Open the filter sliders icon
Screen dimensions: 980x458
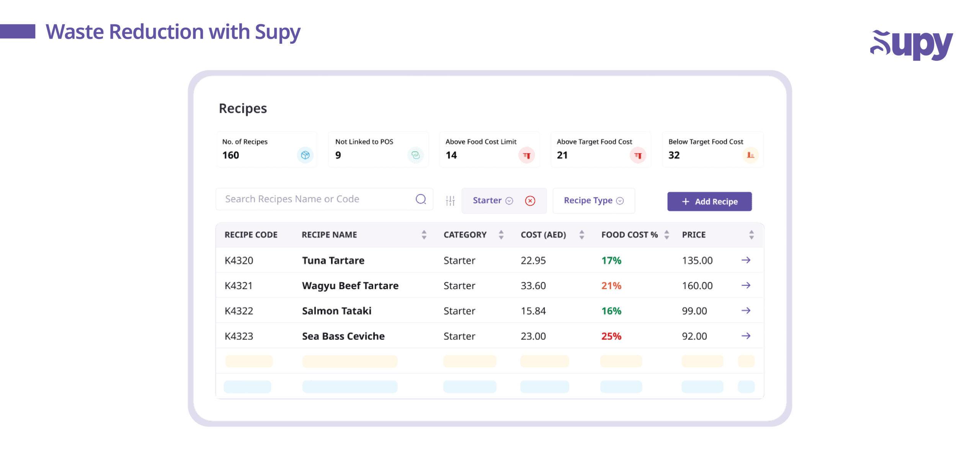pyautogui.click(x=450, y=200)
